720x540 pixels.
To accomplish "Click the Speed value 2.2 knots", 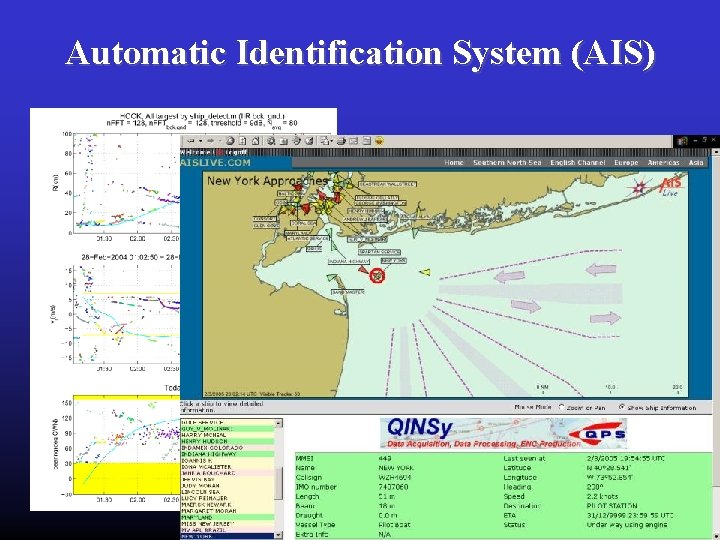I will [602, 496].
